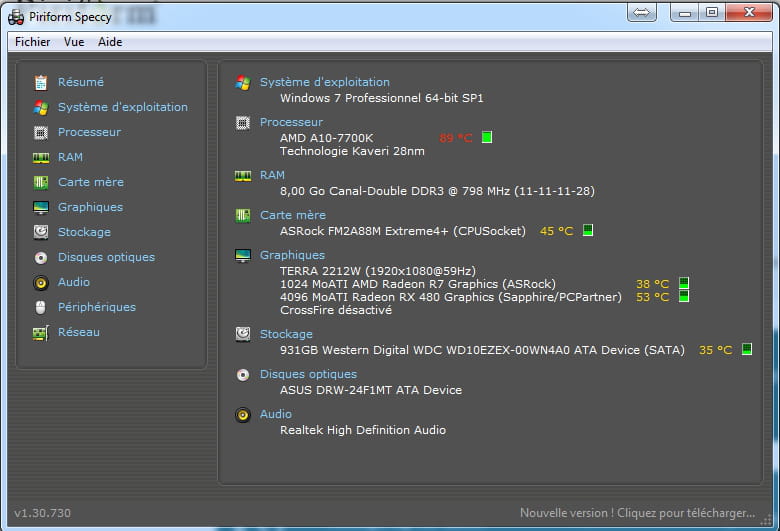Open the Graphiques heading link in summary

point(292,255)
